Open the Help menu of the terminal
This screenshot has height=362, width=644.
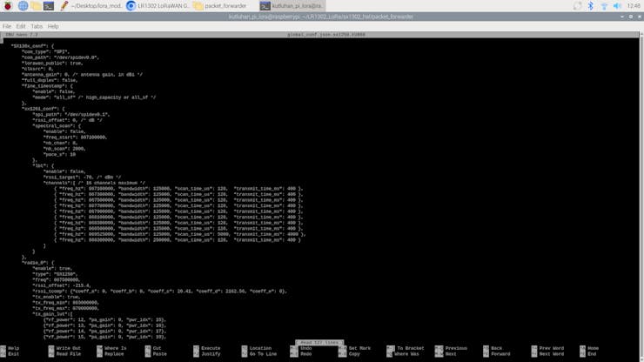coord(53,26)
